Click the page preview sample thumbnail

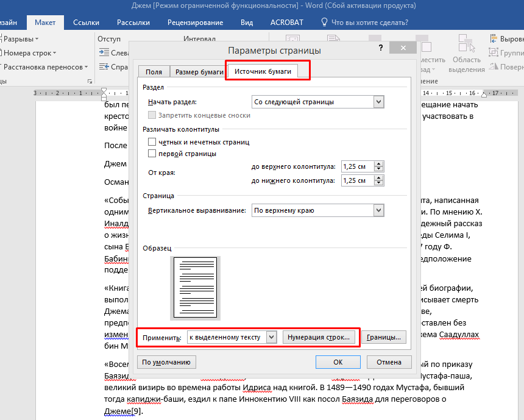coord(195,288)
